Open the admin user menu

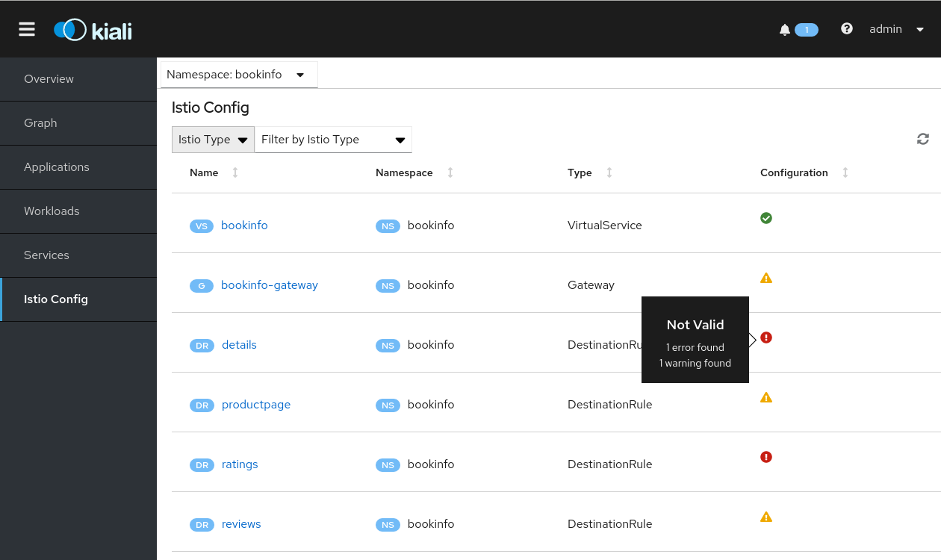pos(897,29)
